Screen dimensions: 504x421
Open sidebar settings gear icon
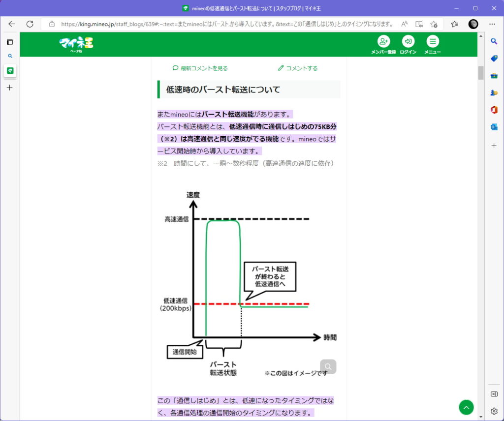coord(494,411)
